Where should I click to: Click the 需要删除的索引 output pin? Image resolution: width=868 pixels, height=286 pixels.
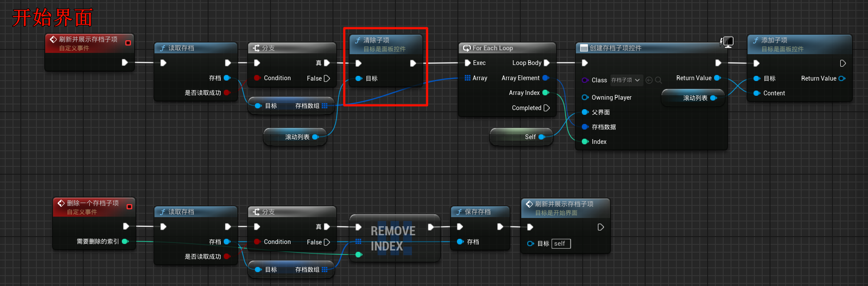(125, 241)
